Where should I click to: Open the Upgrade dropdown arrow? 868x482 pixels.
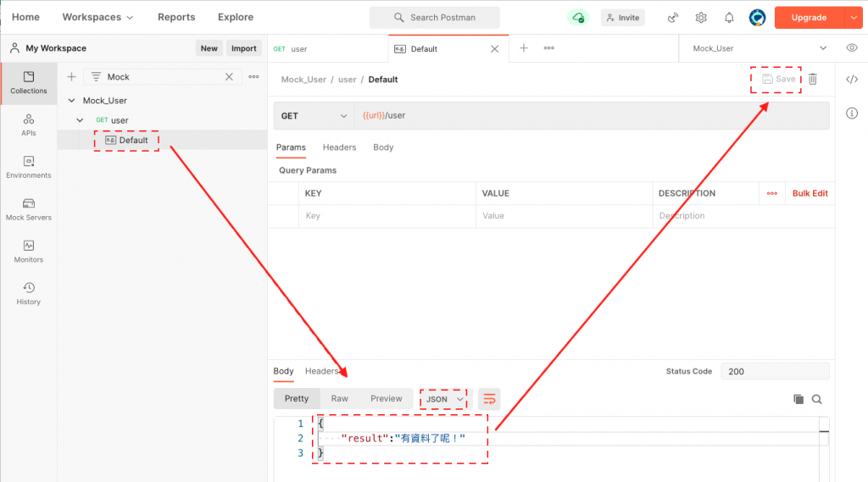(x=854, y=18)
